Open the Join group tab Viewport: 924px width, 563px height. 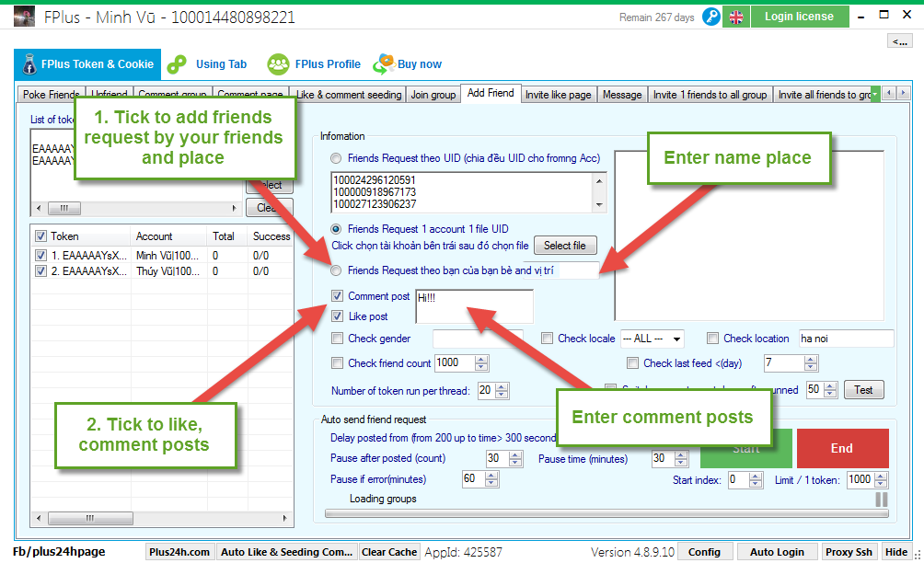(x=433, y=95)
